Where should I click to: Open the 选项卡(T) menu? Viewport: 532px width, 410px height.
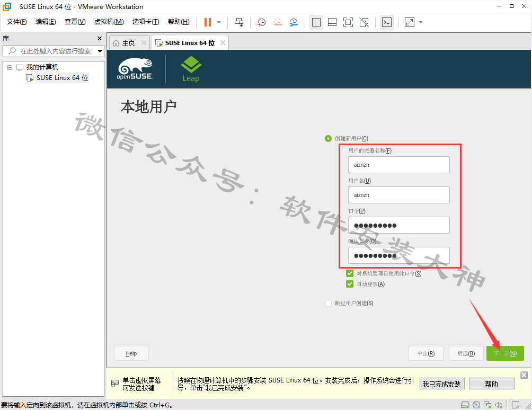[x=146, y=22]
